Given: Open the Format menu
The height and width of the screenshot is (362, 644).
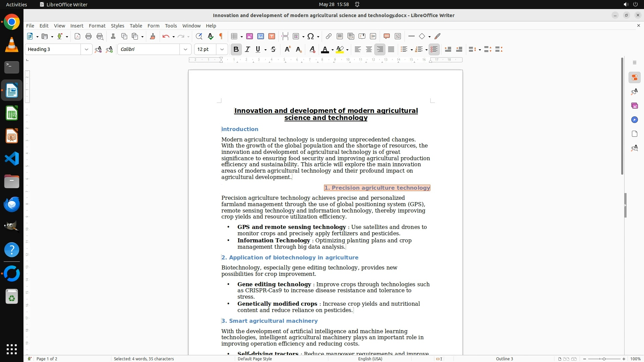Looking at the screenshot, I should [97, 25].
